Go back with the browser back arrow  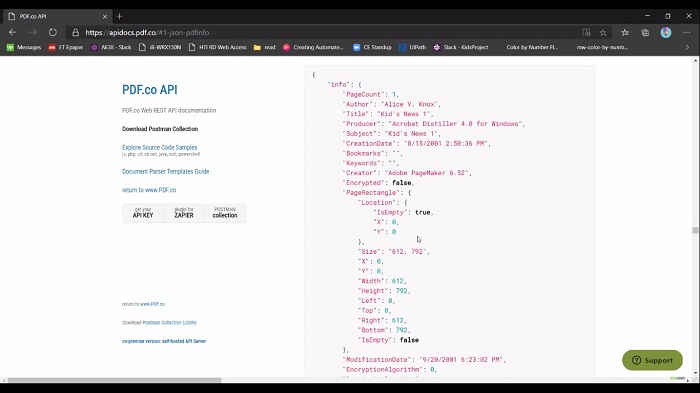point(12,32)
